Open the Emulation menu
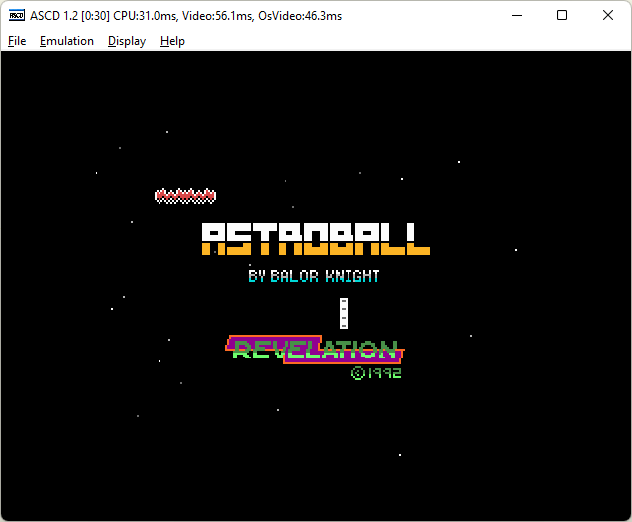The height and width of the screenshot is (522, 632). click(67, 41)
